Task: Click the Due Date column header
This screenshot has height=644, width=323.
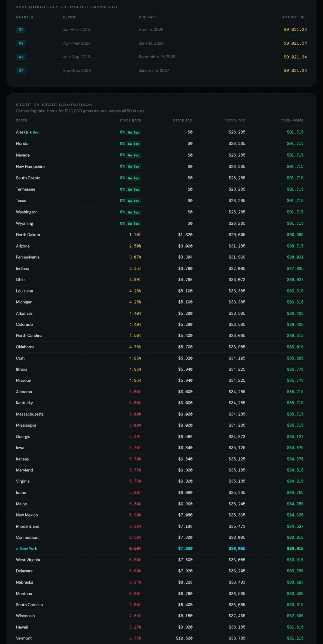Action: (147, 17)
